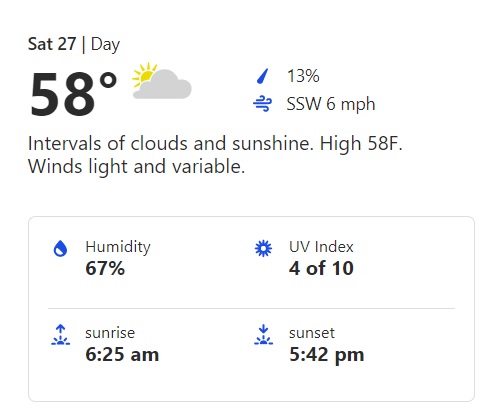Click the SSW 6 mph wind text
The width and height of the screenshot is (495, 418).
coord(331,104)
